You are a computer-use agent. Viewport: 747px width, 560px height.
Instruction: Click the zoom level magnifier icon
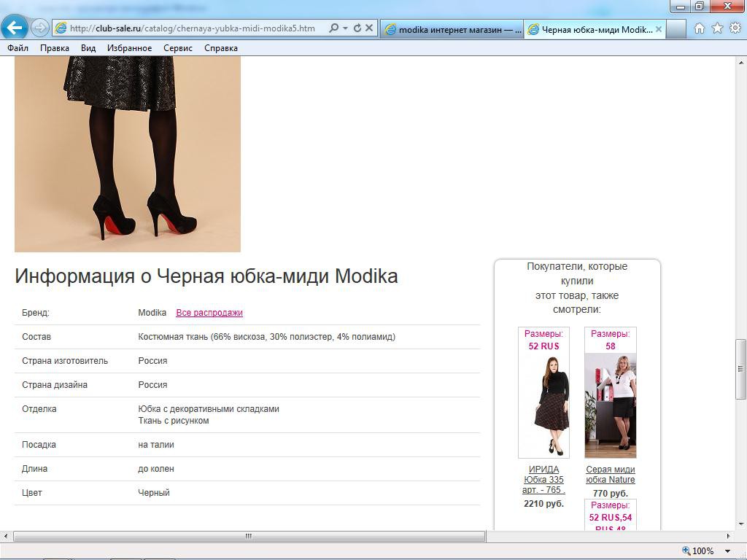tap(686, 551)
